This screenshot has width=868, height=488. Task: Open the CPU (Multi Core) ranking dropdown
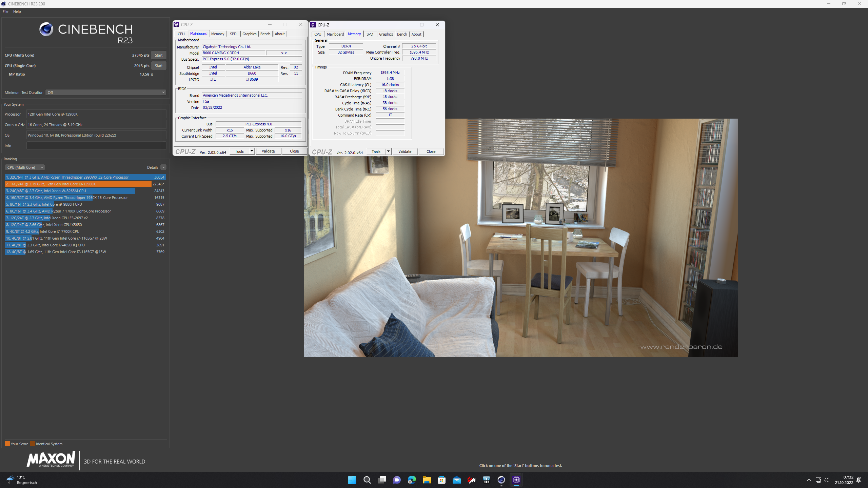tap(25, 167)
